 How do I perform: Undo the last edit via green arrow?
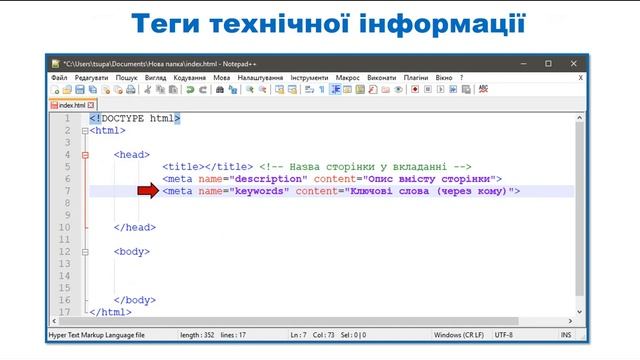(190, 89)
